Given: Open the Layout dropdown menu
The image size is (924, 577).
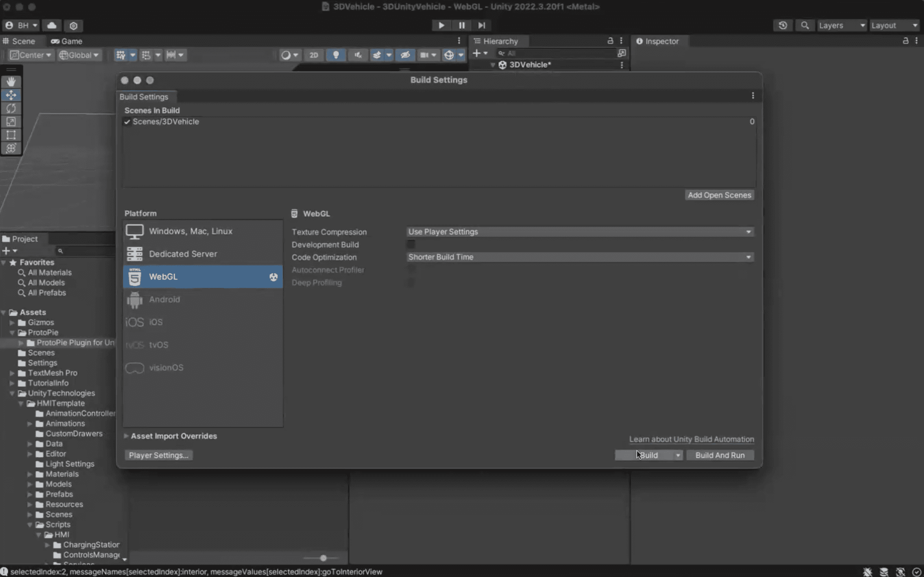Looking at the screenshot, I should [894, 25].
